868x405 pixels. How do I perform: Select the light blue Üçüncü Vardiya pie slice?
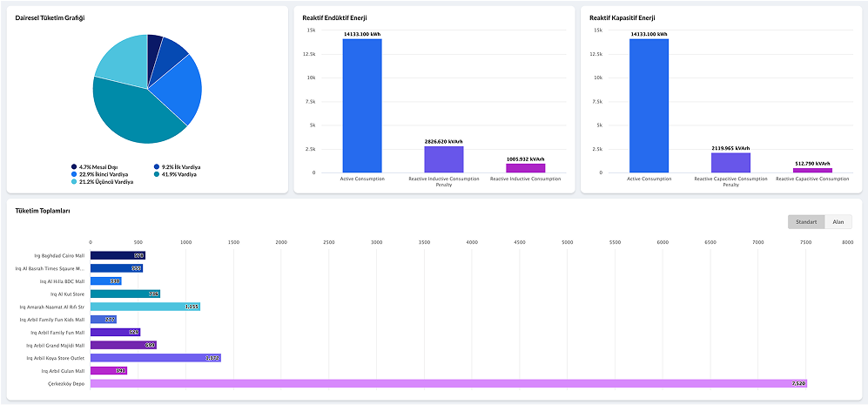tap(122, 61)
